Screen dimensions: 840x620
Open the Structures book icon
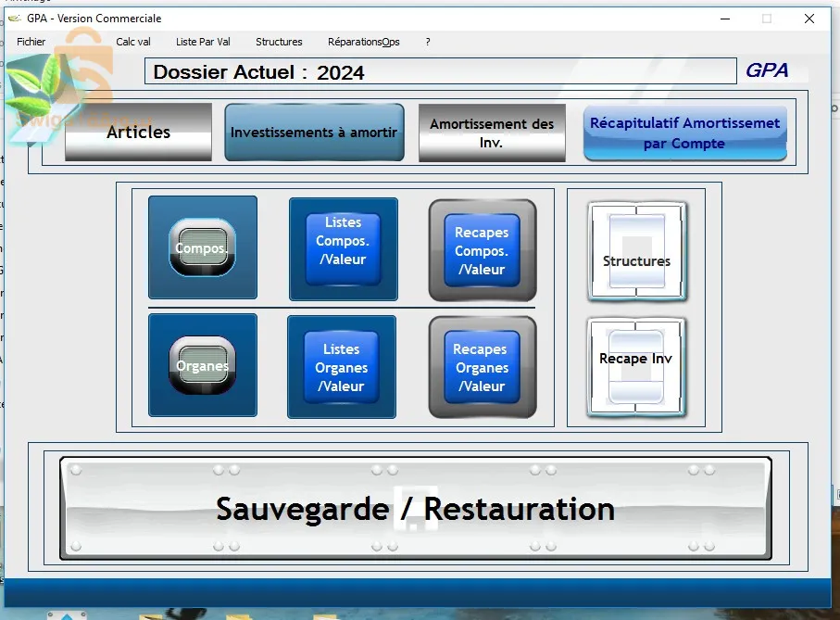click(636, 253)
